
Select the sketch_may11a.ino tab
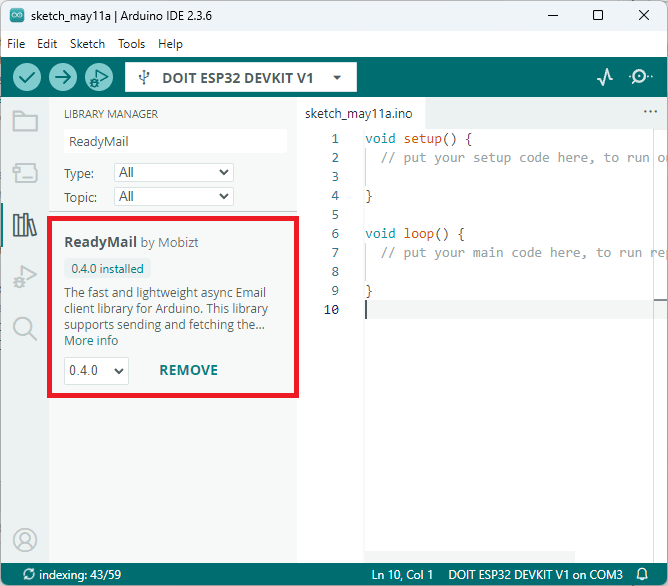point(359,114)
